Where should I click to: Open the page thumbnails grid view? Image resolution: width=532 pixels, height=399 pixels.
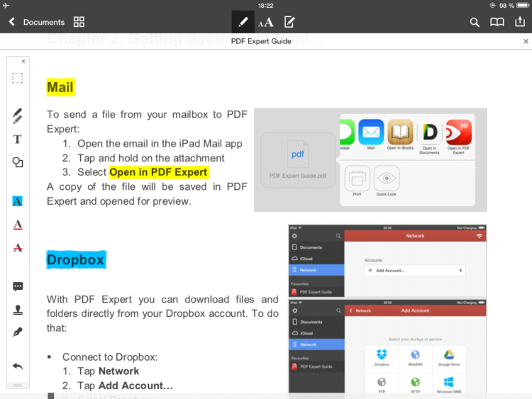point(79,22)
